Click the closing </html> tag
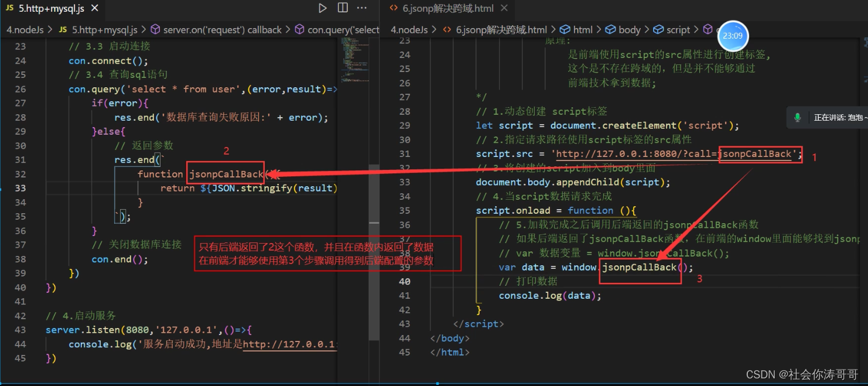The width and height of the screenshot is (868, 386). 450,352
